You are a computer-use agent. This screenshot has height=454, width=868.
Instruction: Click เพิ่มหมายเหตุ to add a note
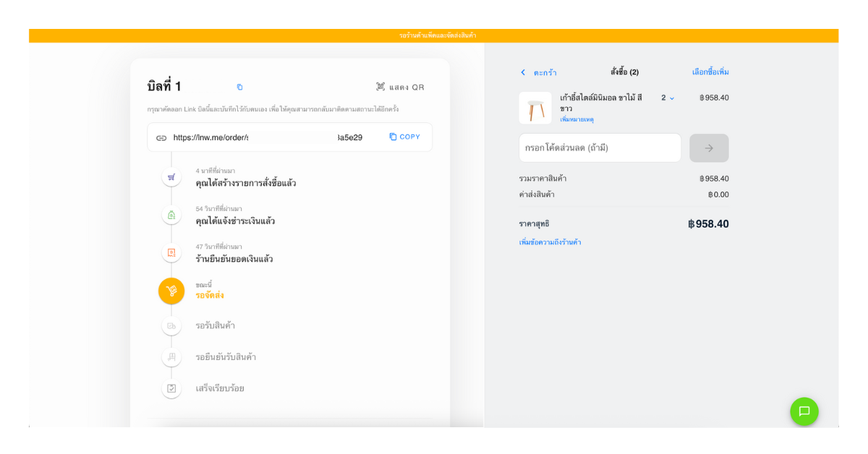click(576, 119)
